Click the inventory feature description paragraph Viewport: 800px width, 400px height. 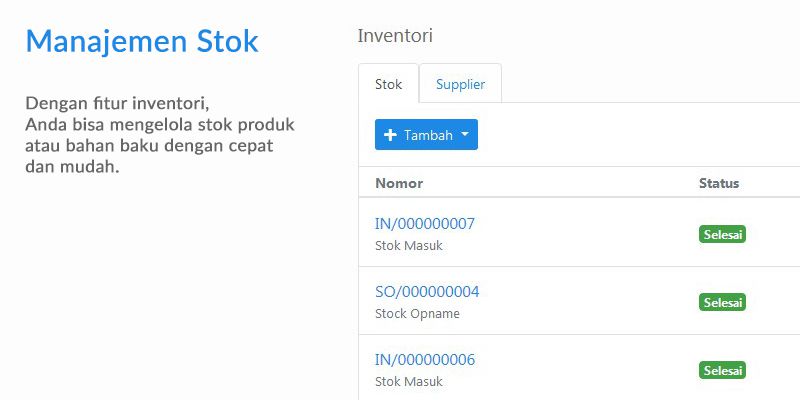(160, 135)
